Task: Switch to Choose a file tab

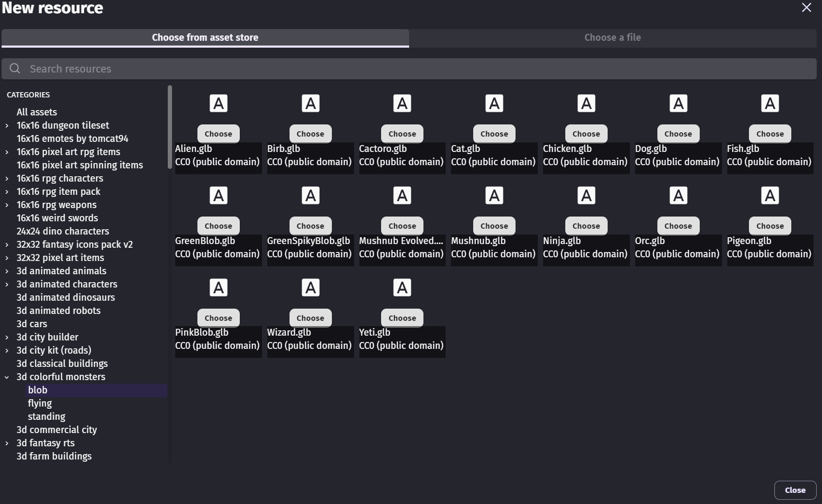Action: tap(612, 38)
